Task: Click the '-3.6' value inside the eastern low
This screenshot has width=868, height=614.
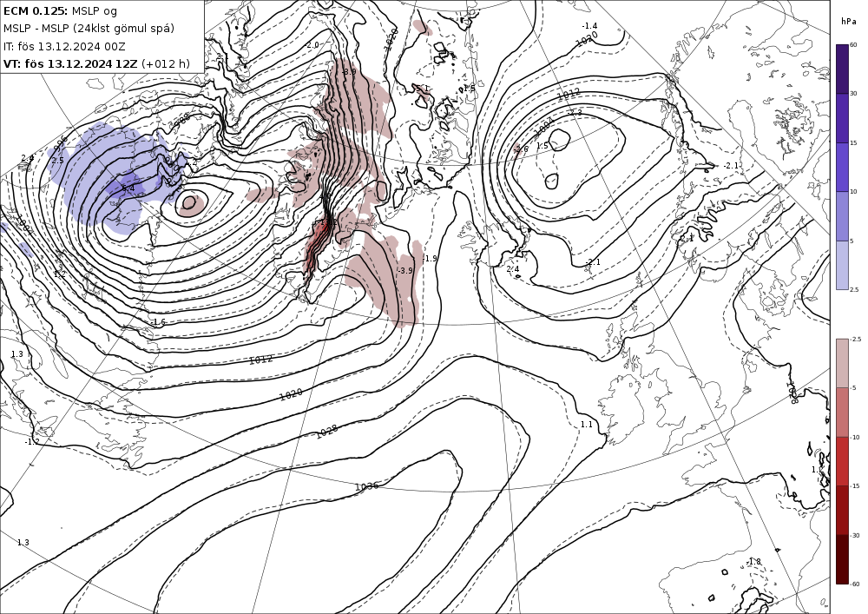Action: (x=521, y=149)
